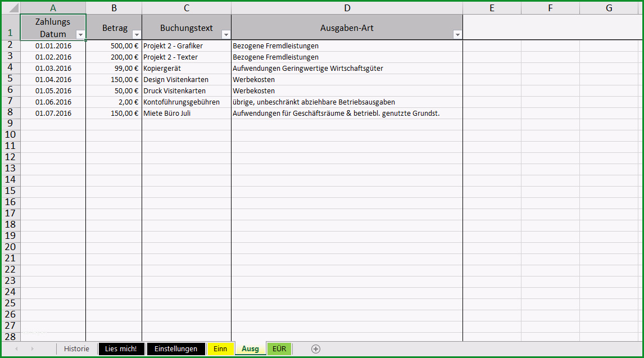The width and height of the screenshot is (644, 358).
Task: Select the 200,00 € amount cell
Action: pyautogui.click(x=114, y=57)
